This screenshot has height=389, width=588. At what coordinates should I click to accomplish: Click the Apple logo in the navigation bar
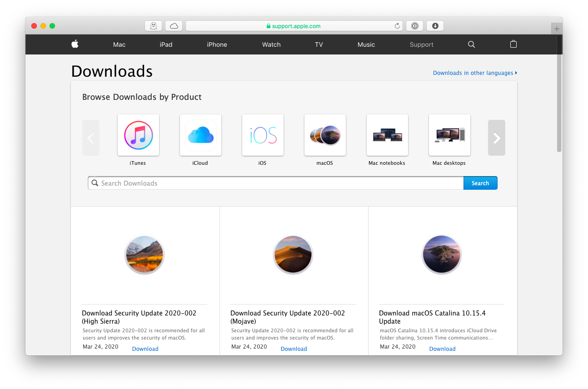(75, 44)
